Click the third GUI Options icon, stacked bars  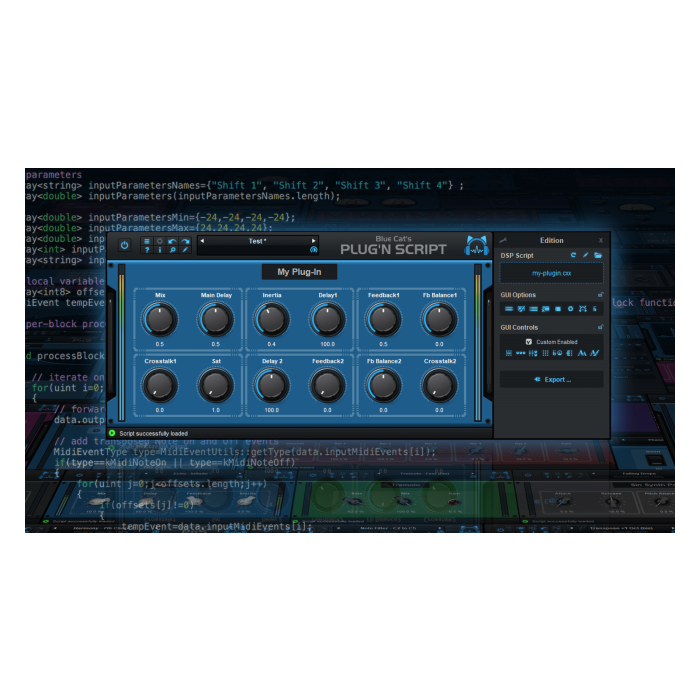[533, 309]
